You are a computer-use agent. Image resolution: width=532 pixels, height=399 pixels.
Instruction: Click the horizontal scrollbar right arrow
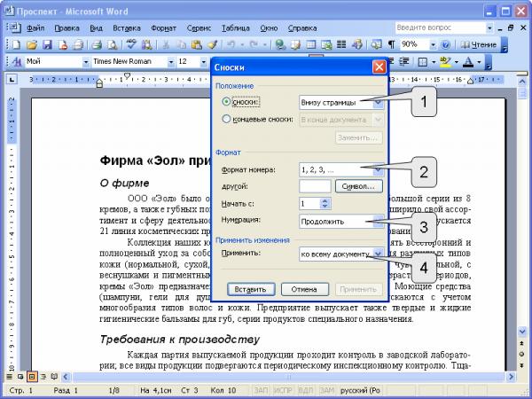coord(511,377)
